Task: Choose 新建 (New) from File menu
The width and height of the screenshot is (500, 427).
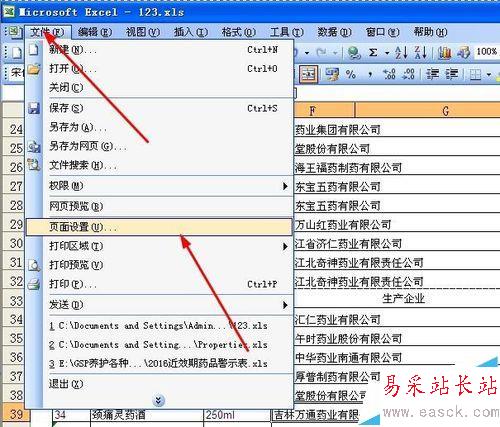Action: pos(159,50)
